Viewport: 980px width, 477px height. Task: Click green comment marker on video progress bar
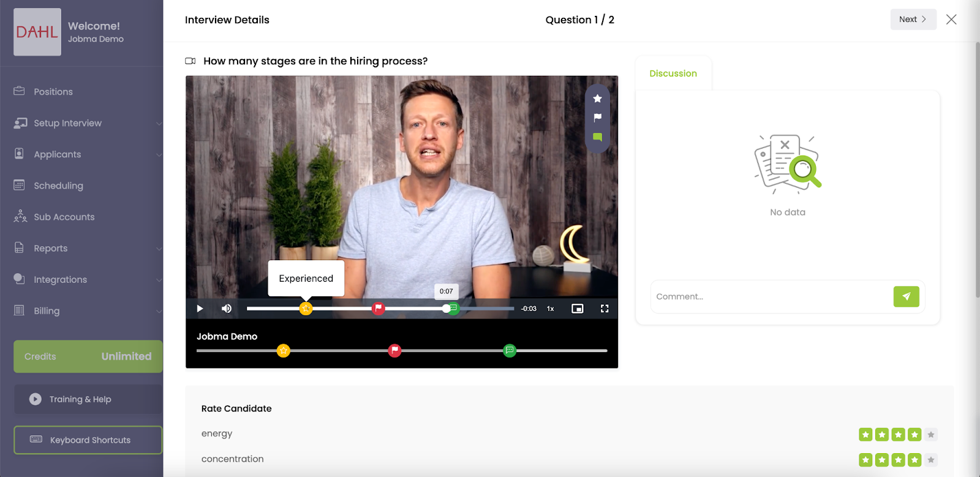(x=454, y=309)
